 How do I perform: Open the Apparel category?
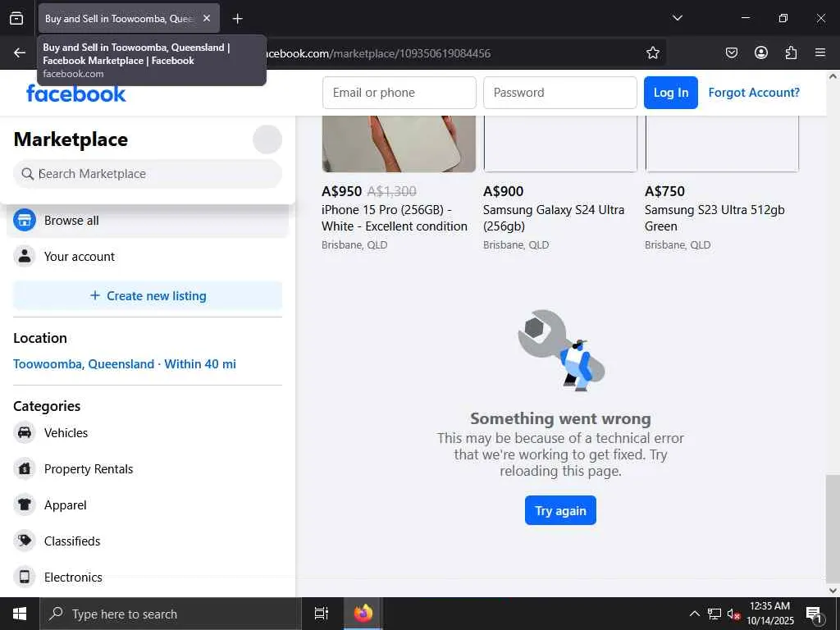pos(148,504)
